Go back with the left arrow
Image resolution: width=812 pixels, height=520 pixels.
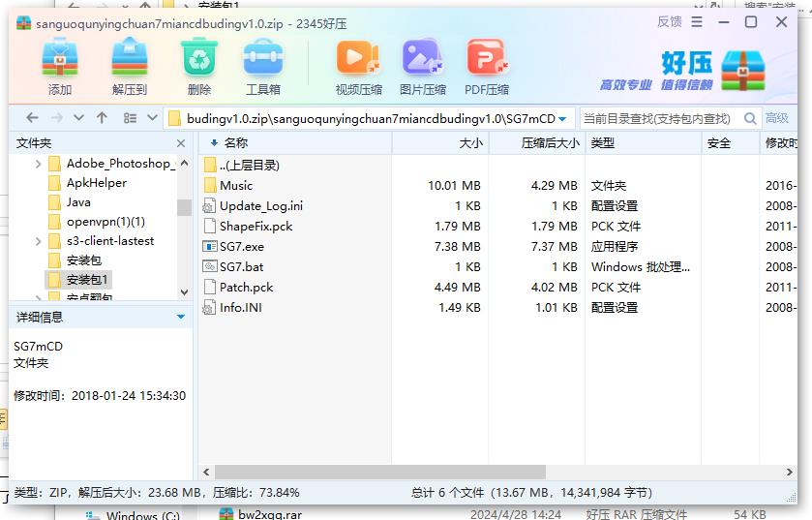click(x=32, y=118)
